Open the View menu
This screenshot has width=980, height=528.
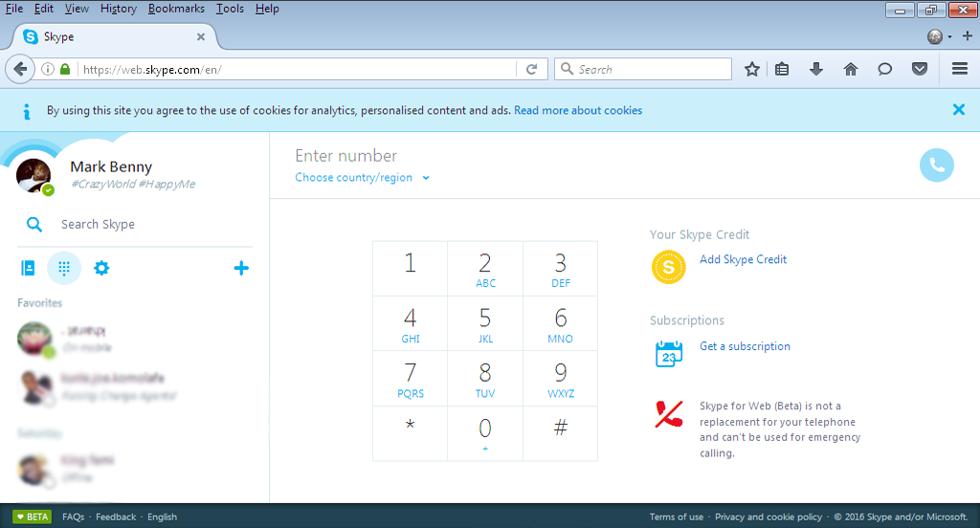77,9
